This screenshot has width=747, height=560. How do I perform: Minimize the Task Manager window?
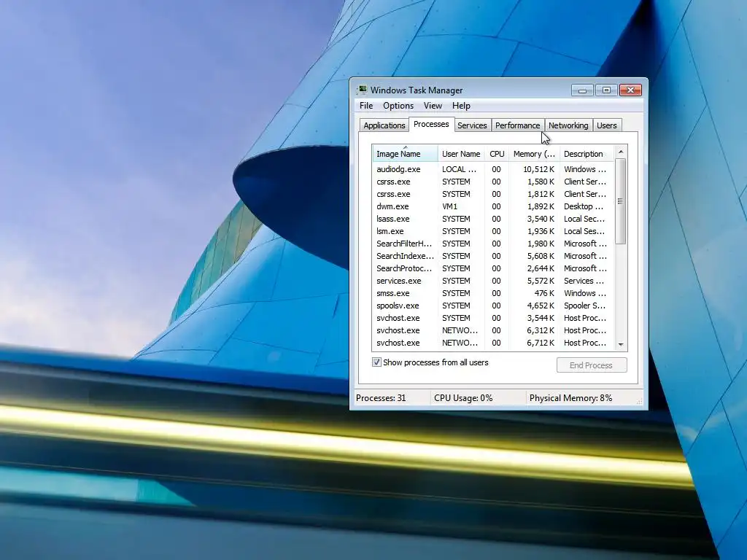582,90
